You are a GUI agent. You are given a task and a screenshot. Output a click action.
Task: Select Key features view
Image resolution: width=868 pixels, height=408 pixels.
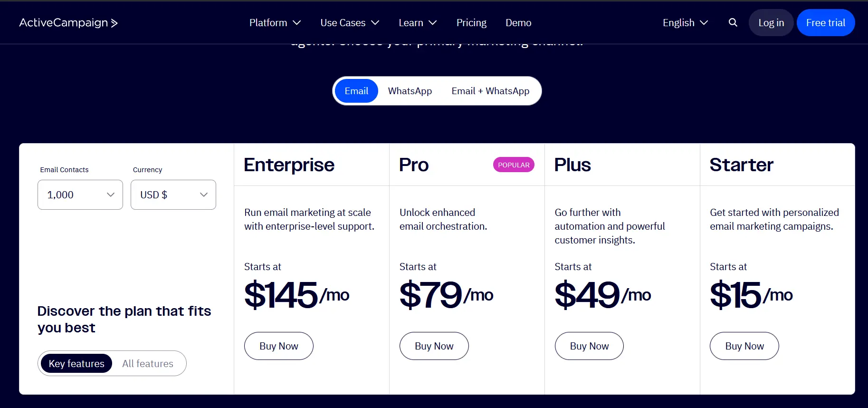[76, 363]
